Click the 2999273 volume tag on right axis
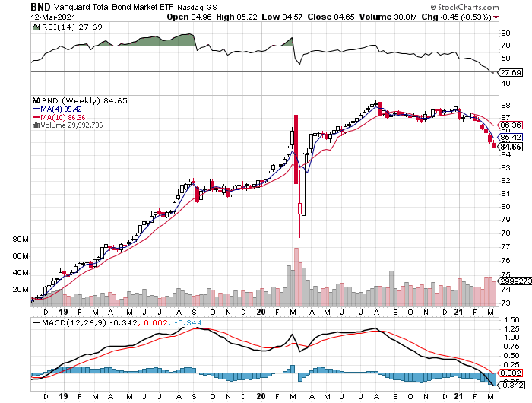 515,281
